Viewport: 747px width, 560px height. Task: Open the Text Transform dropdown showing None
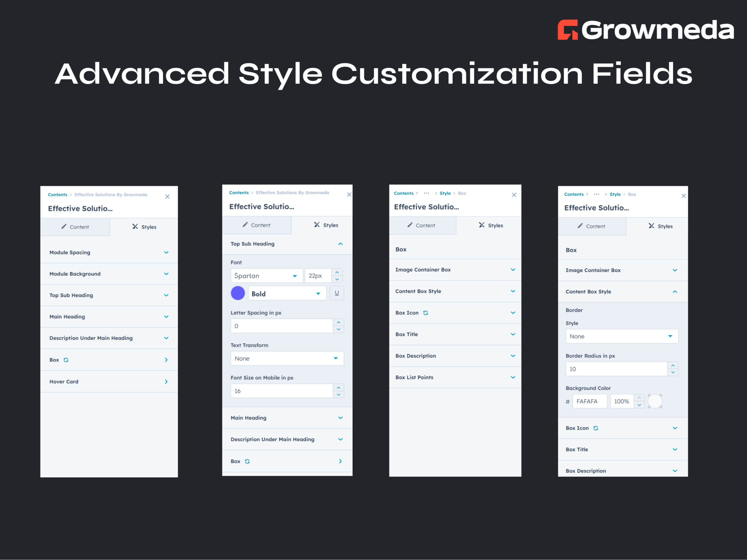coord(287,358)
